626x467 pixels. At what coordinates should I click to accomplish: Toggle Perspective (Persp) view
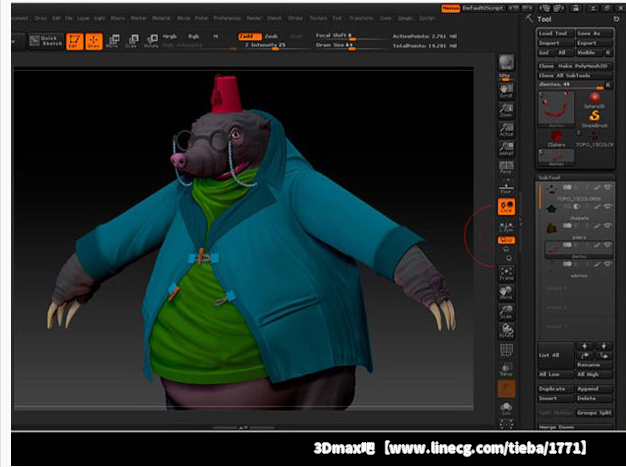pyautogui.click(x=506, y=167)
